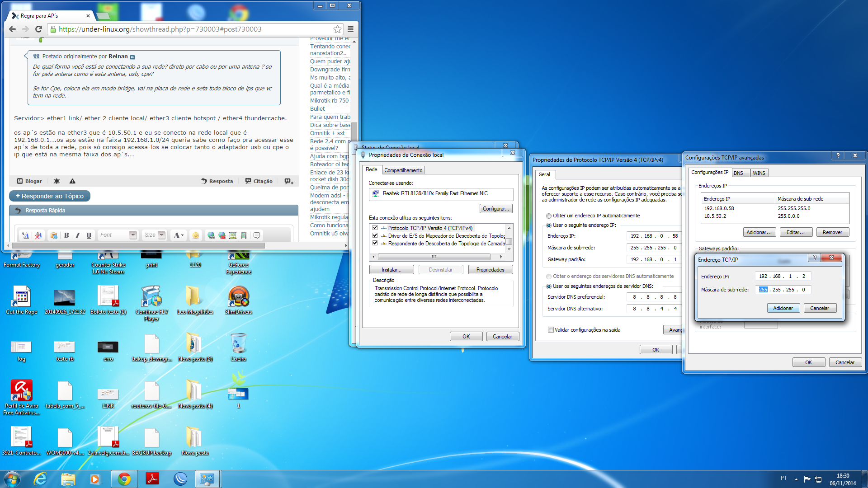
Task: Expand the text color dropdown arrow
Action: tap(183, 235)
